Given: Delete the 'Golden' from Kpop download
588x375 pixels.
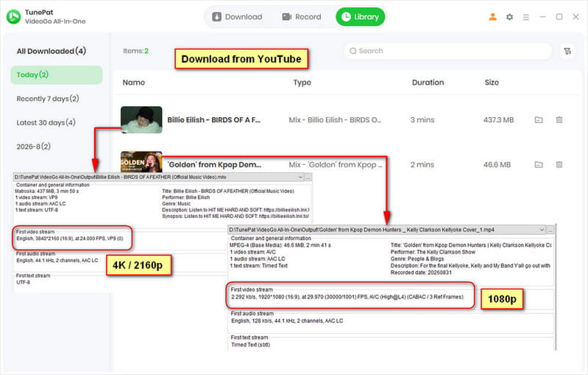Looking at the screenshot, I should click(559, 165).
